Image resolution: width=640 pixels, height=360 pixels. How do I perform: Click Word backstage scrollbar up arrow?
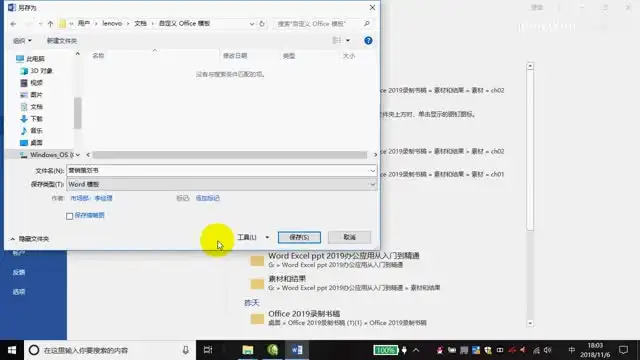click(x=530, y=66)
